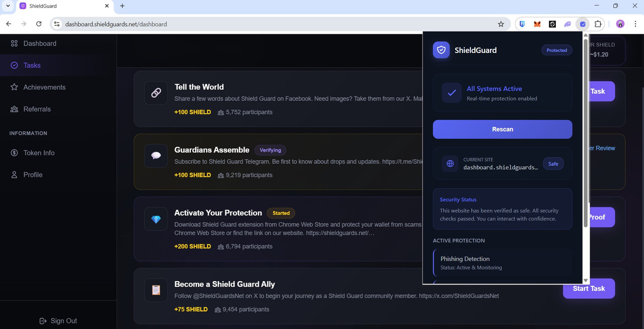Image resolution: width=644 pixels, height=329 pixels.
Task: Click the Chrome profile avatar icon
Action: [x=620, y=24]
